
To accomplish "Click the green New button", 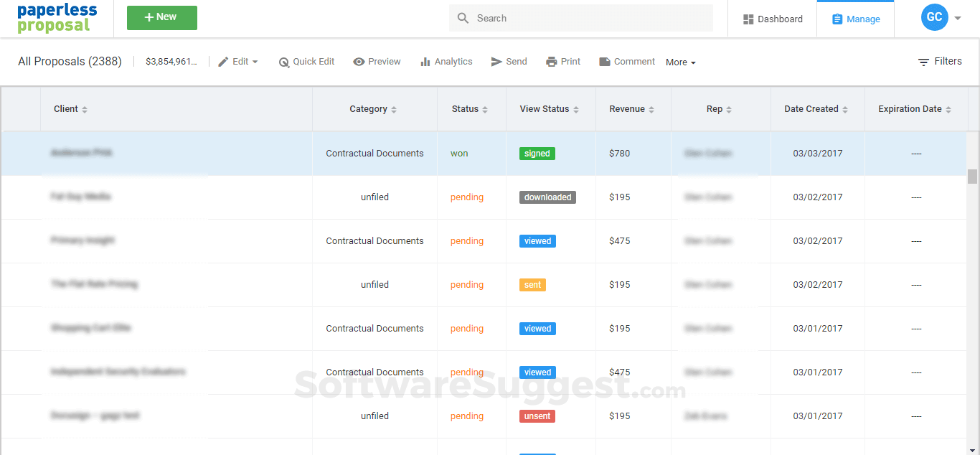I will point(162,18).
